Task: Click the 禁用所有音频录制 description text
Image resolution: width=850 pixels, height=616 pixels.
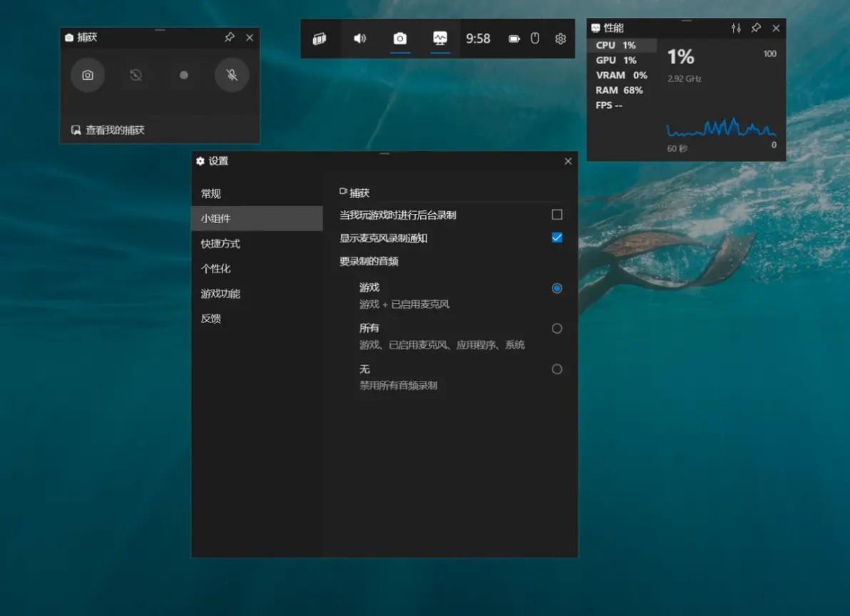Action: [x=399, y=385]
